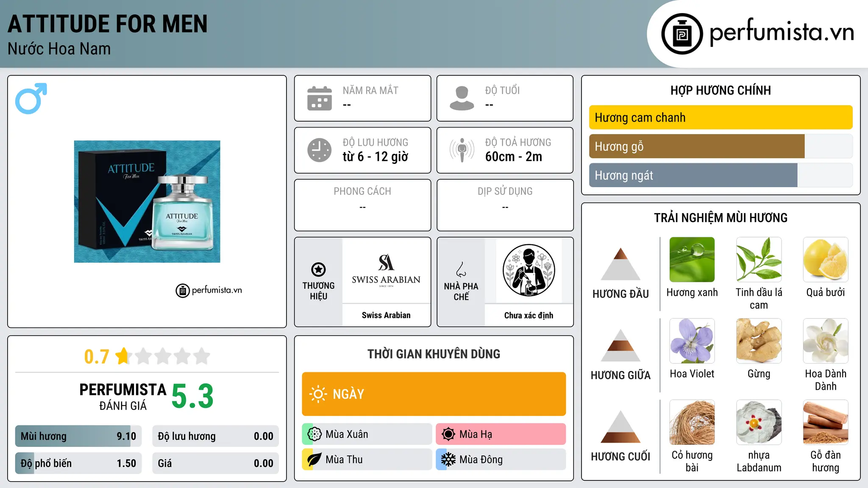Click the clock icon beside Độ lưu hương

point(320,150)
